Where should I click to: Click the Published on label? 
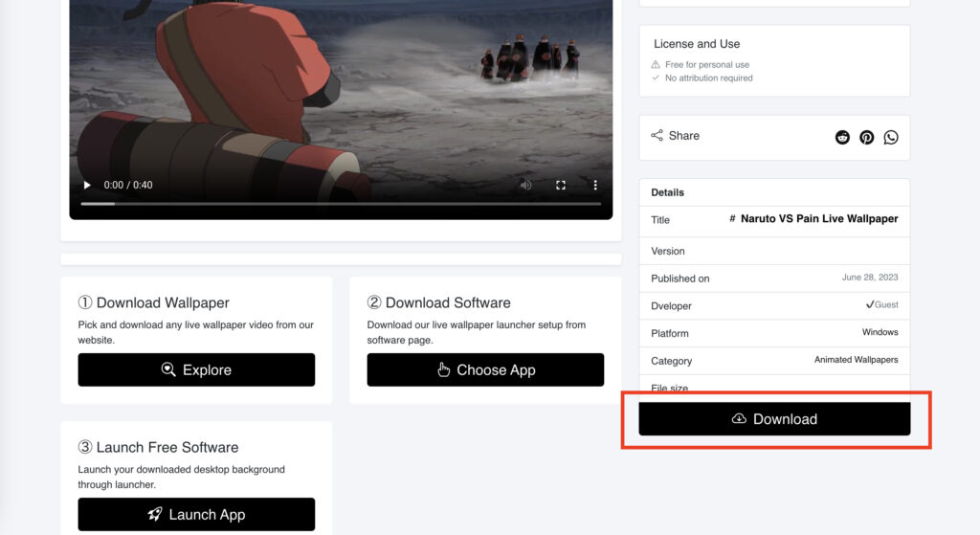point(680,279)
